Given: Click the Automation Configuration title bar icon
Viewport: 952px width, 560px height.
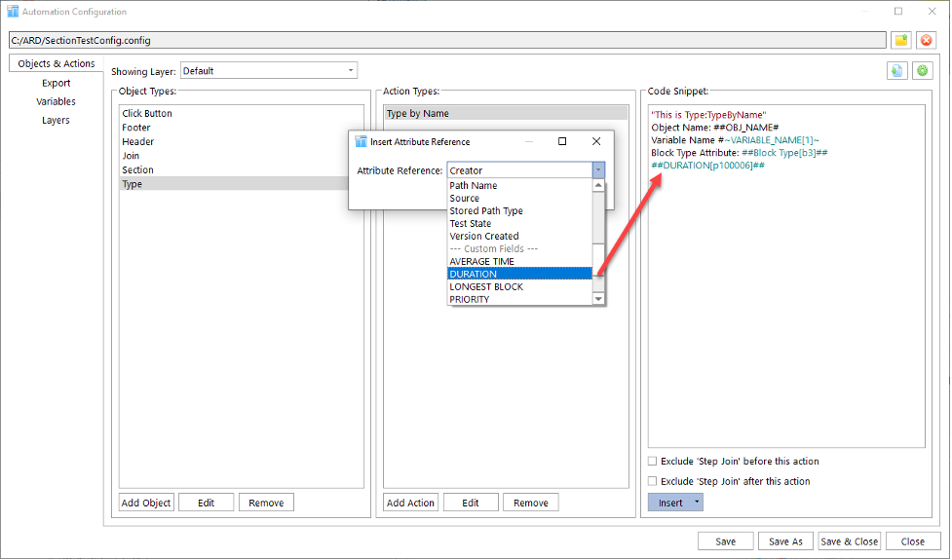Looking at the screenshot, I should tap(13, 12).
